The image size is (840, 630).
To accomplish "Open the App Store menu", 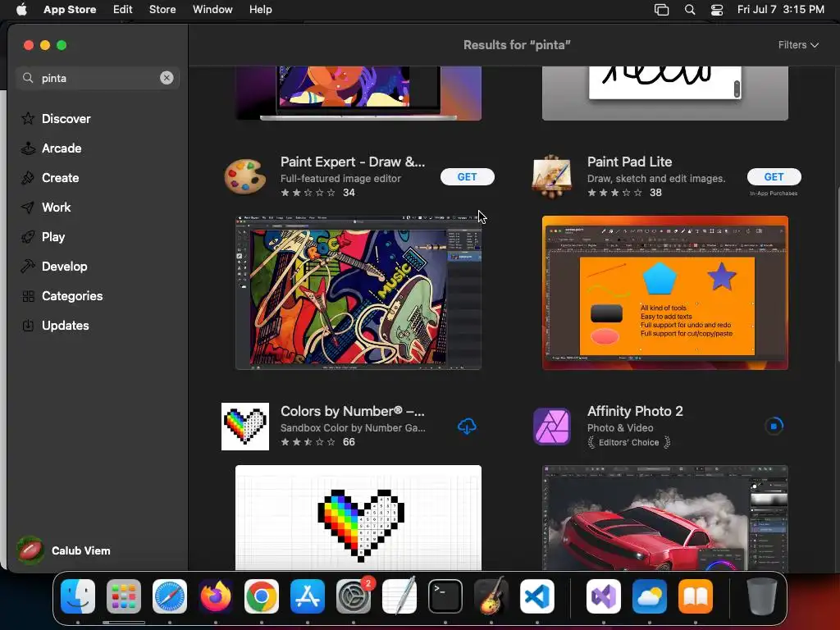I will [x=70, y=10].
